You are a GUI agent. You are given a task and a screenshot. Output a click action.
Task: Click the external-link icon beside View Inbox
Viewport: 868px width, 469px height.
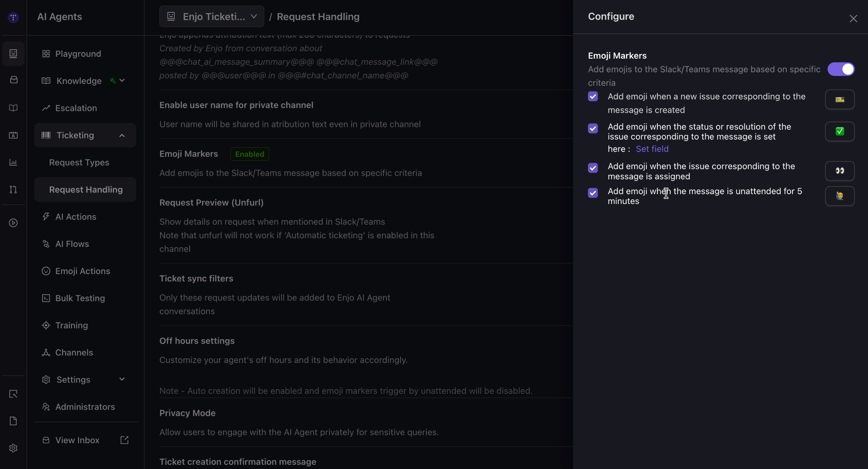pos(124,440)
